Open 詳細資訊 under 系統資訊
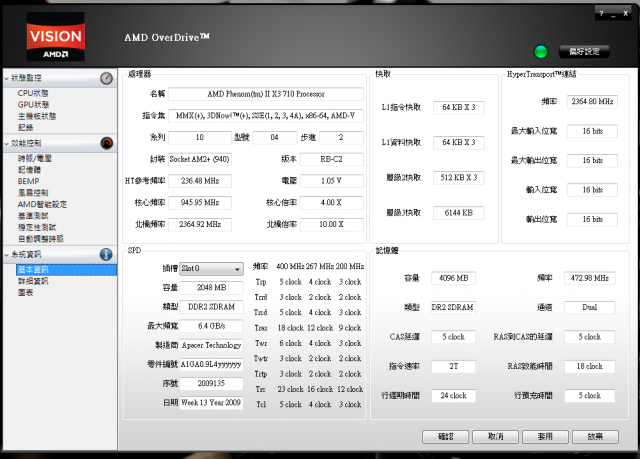Viewport: 640px width, 459px height. click(x=33, y=281)
